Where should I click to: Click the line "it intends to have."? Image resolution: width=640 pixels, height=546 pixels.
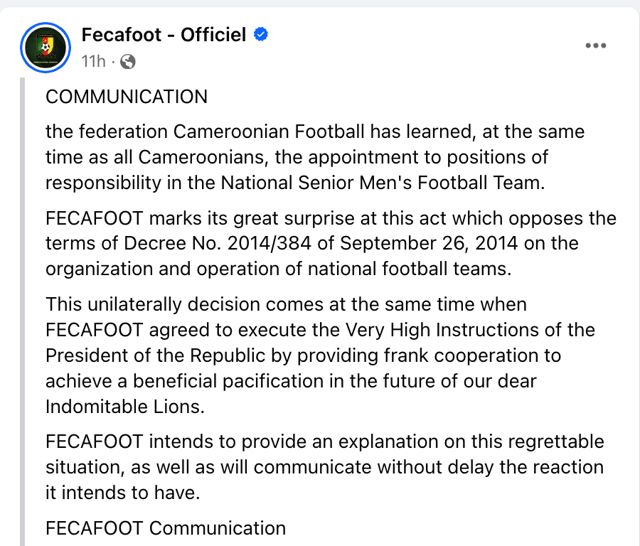123,492
